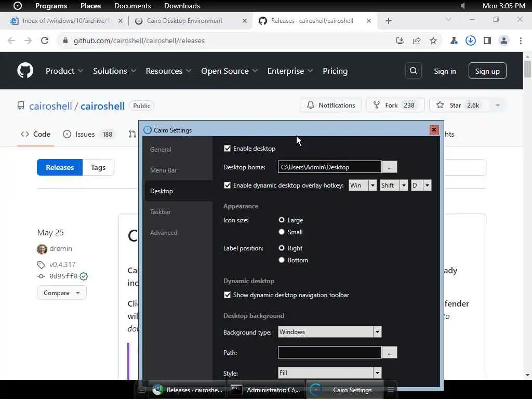Select Small icon size
This screenshot has height=399, width=532.
tap(281, 232)
